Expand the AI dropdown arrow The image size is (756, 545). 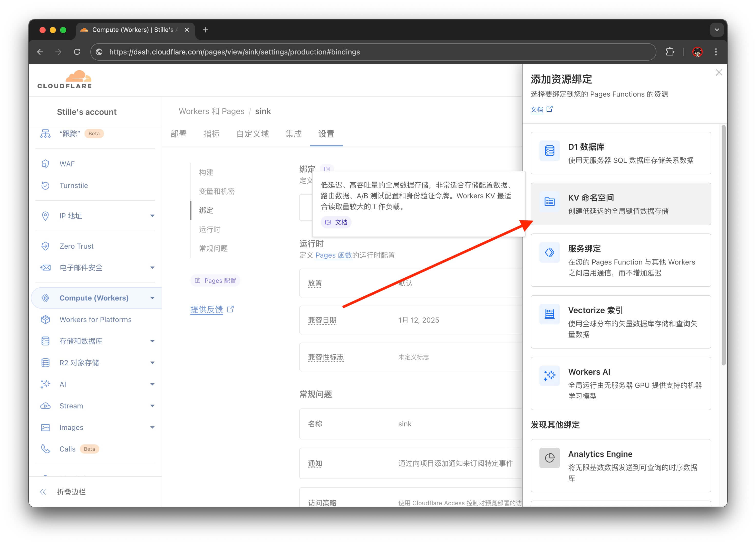pos(152,384)
